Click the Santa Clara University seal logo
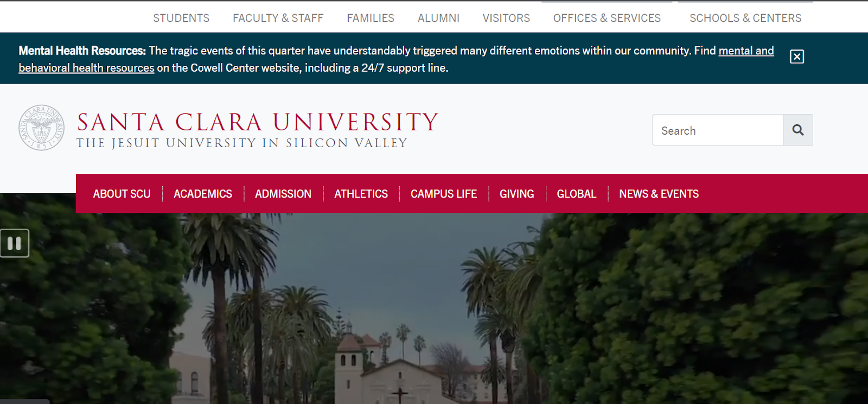The height and width of the screenshot is (404, 868). 42,128
